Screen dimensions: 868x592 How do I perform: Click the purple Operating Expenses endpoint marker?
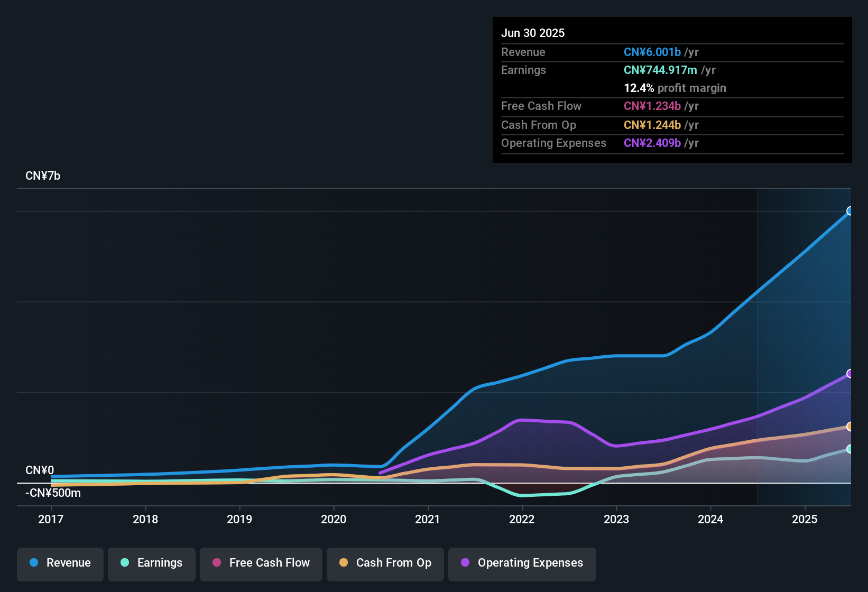(850, 374)
